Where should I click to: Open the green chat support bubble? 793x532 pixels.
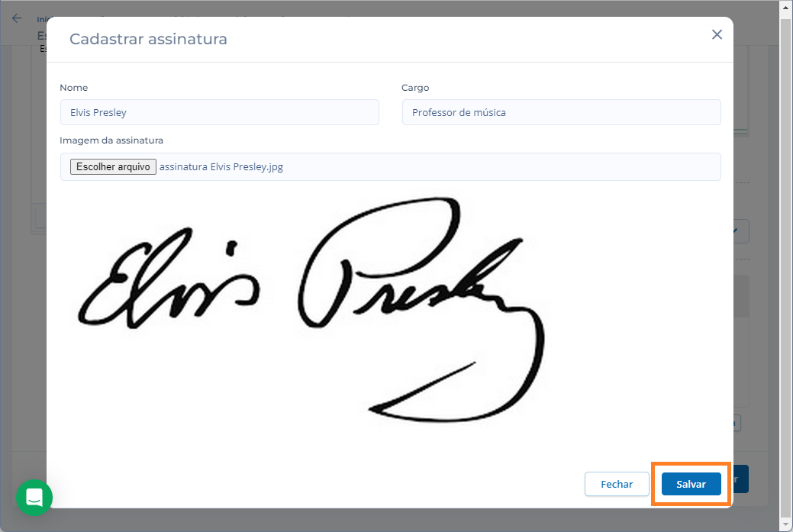pos(34,497)
